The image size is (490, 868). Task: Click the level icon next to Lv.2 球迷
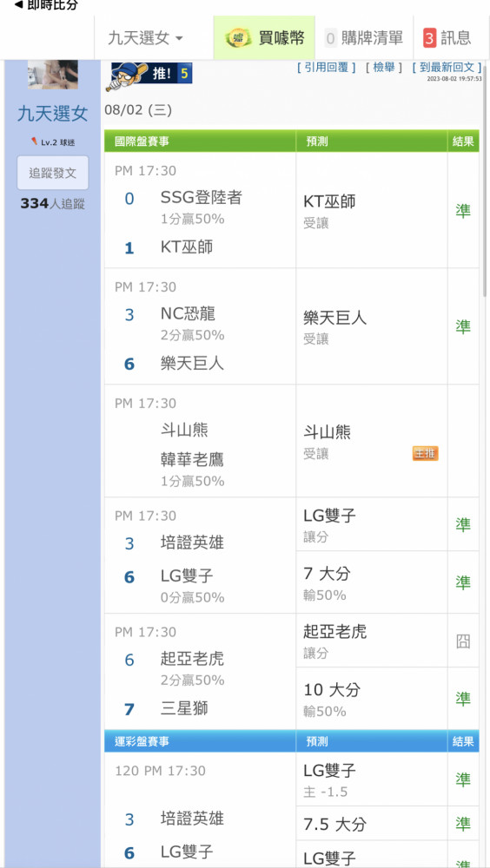tap(35, 142)
